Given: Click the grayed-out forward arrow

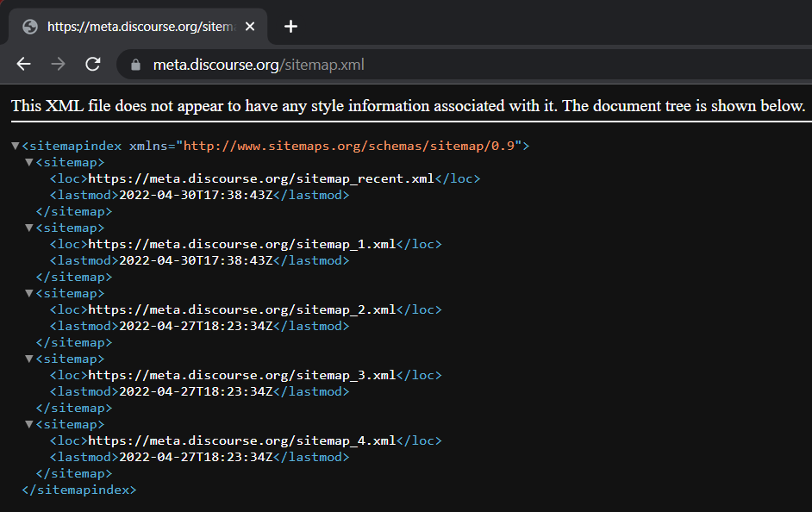Looking at the screenshot, I should tap(57, 64).
